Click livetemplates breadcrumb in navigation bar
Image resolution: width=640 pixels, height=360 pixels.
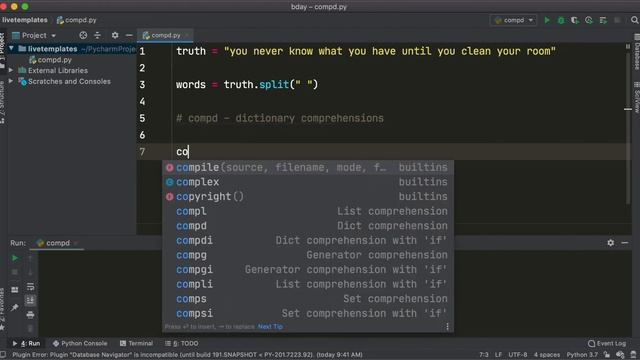(x=25, y=20)
